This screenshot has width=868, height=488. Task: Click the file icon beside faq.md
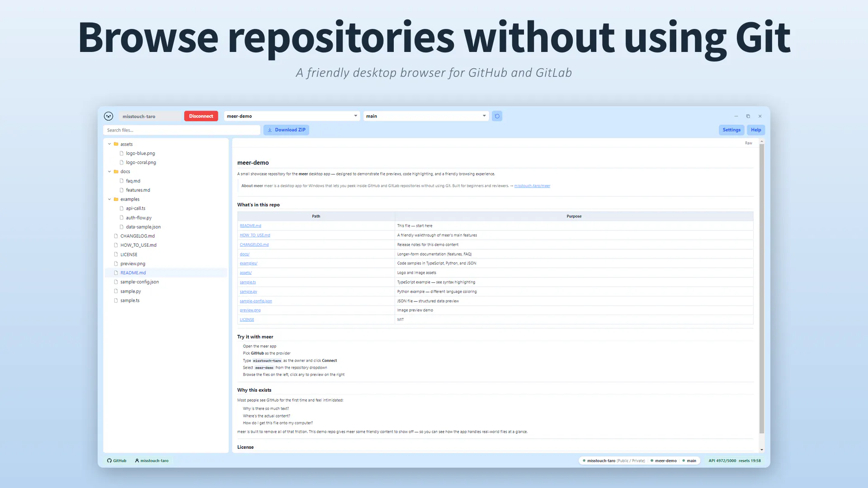point(122,181)
